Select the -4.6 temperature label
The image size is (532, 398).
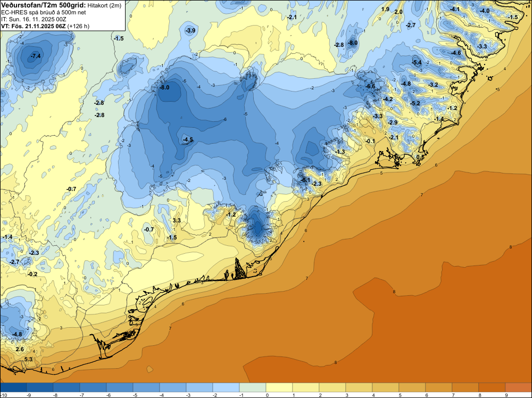coord(456,53)
